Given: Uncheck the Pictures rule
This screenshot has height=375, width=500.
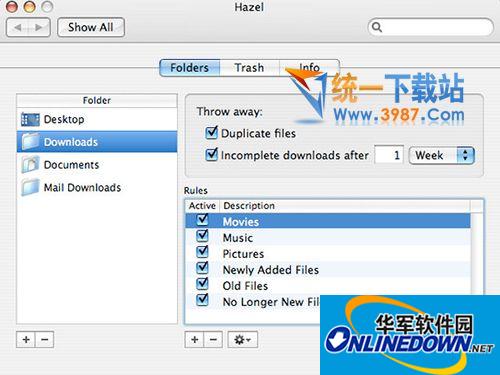Looking at the screenshot, I should point(202,252).
